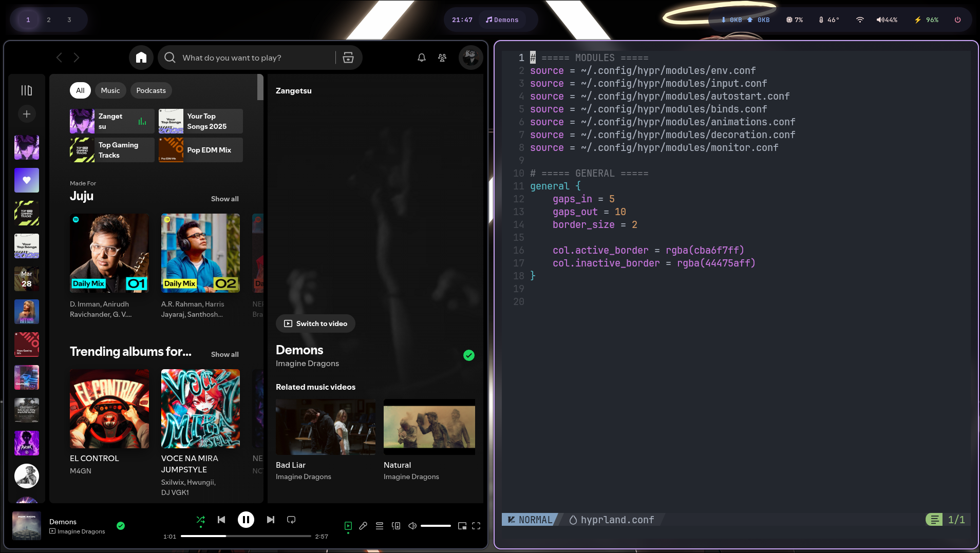Screen dimensions: 980x553
Task: Open the Home page in Spotify
Action: (141, 58)
